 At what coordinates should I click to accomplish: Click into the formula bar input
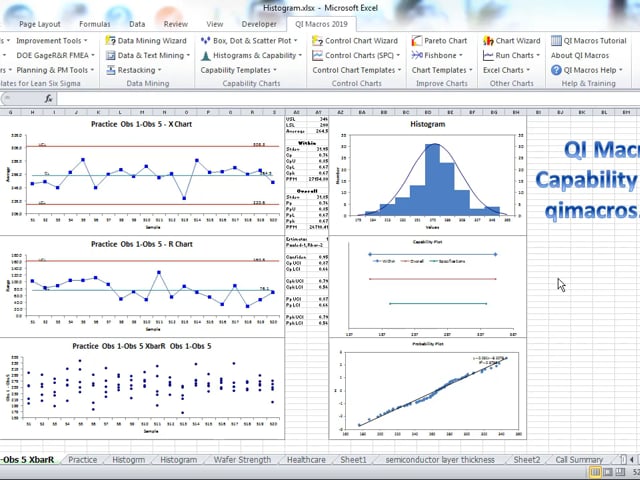[x=347, y=98]
